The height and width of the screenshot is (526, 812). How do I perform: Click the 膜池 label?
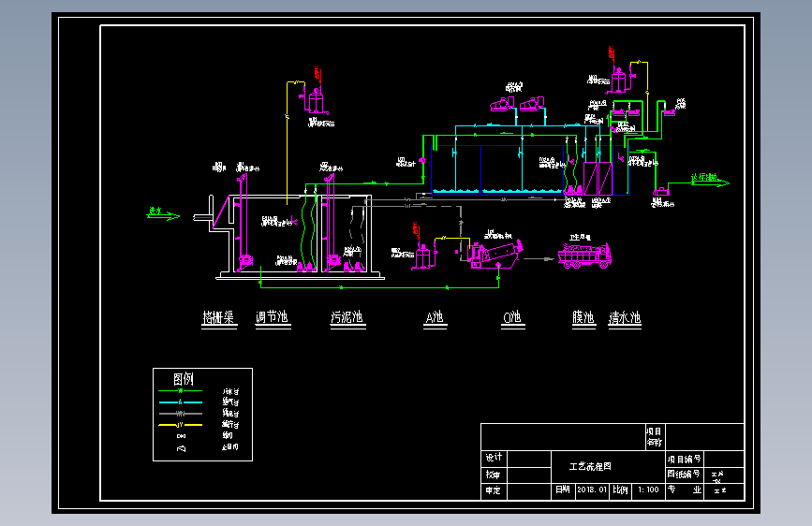tap(583, 317)
